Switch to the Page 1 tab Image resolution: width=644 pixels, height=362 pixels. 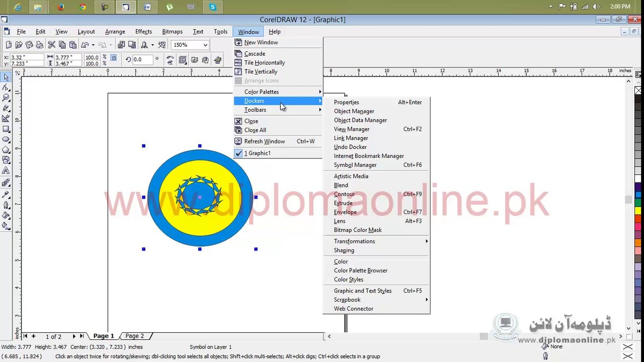104,336
